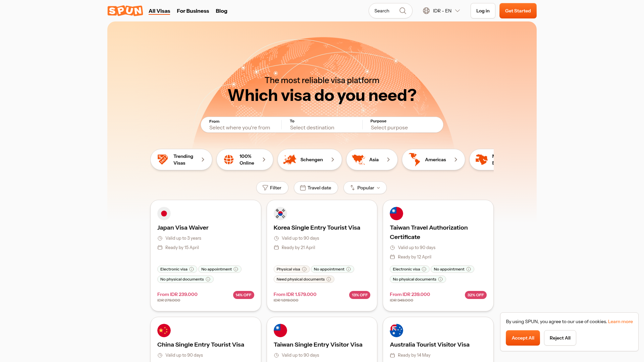This screenshot has width=644, height=362.
Task: Click the Korea flag icon
Action: tap(280, 214)
